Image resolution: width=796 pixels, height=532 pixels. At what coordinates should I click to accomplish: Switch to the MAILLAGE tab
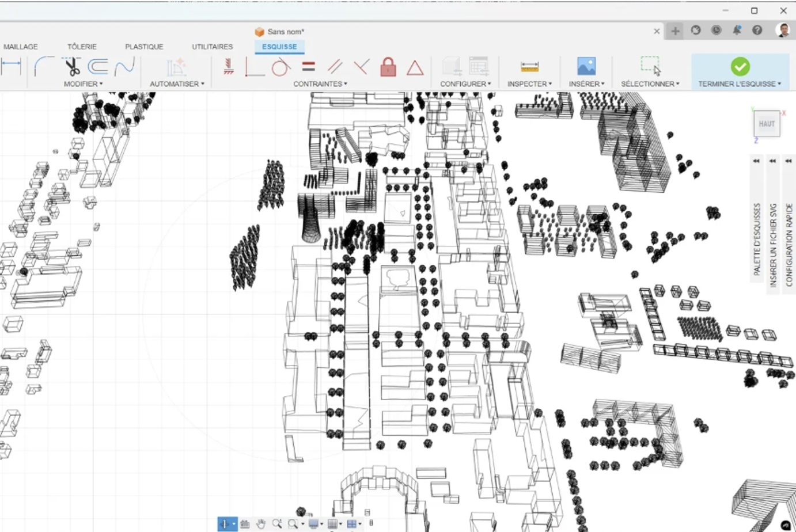click(21, 47)
